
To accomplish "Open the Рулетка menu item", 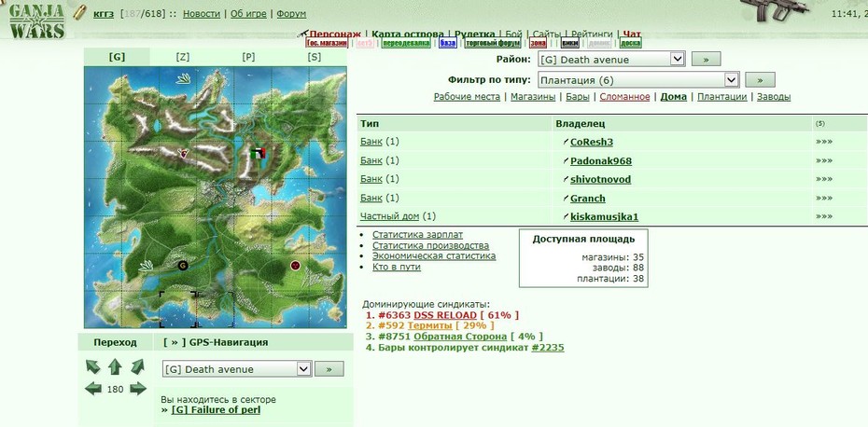I will click(x=475, y=34).
